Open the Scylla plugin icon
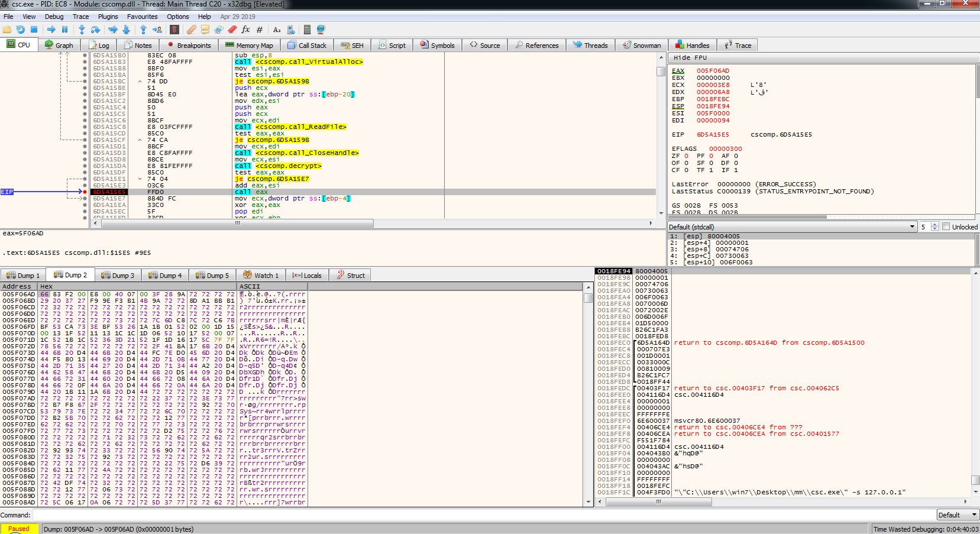 174,30
